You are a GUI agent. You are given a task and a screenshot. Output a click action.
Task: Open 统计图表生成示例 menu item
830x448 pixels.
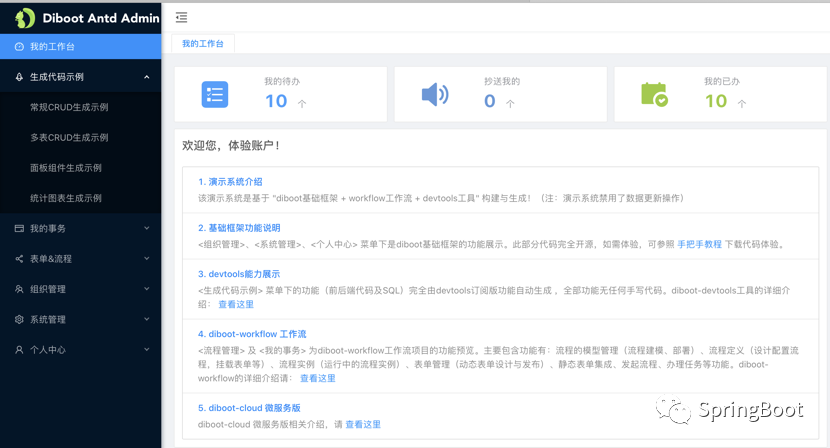point(80,198)
